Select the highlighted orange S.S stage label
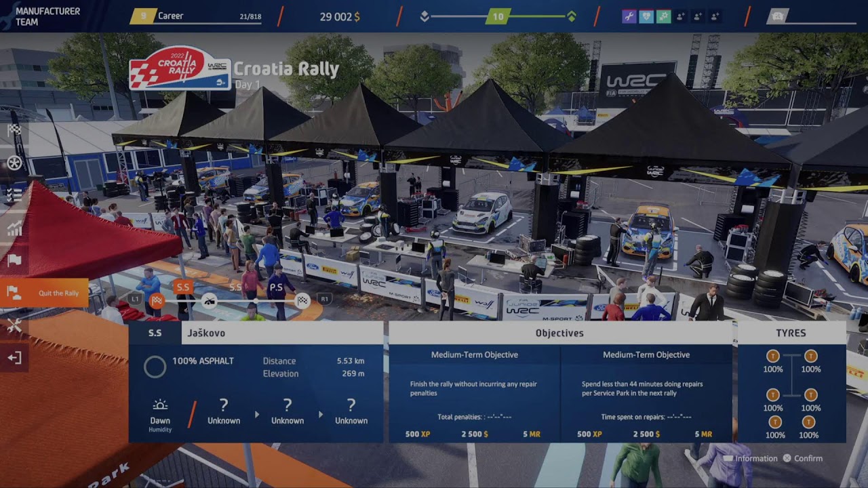This screenshot has height=488, width=868. click(183, 287)
